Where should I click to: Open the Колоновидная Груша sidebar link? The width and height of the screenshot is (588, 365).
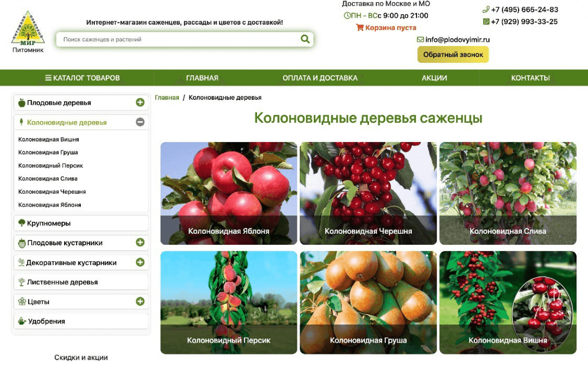tap(48, 153)
